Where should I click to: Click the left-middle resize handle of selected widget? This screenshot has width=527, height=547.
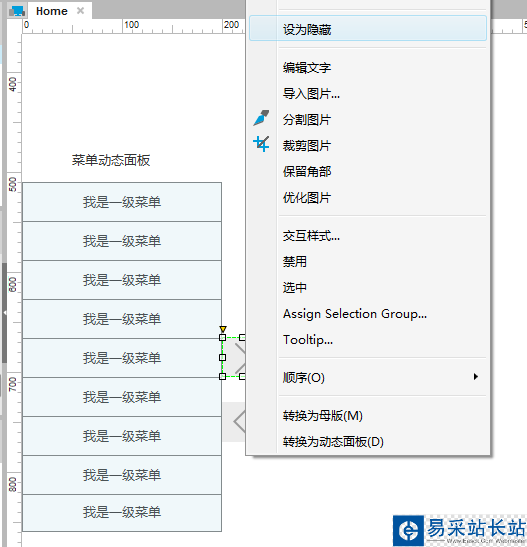click(222, 357)
